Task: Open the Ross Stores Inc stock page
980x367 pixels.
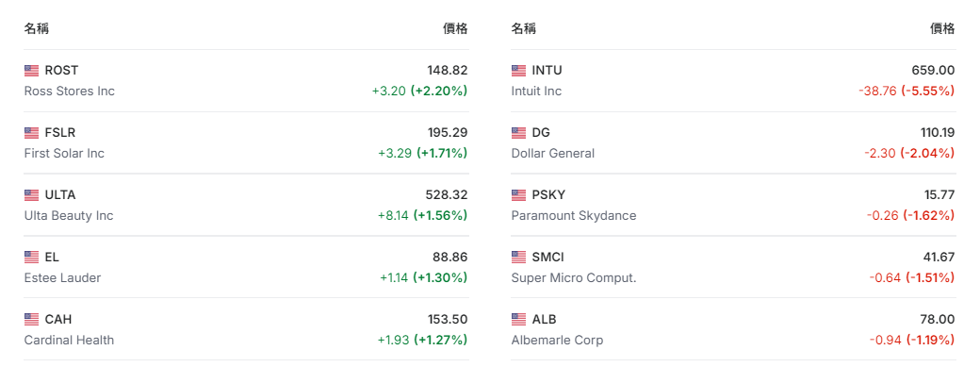Action: (x=70, y=91)
